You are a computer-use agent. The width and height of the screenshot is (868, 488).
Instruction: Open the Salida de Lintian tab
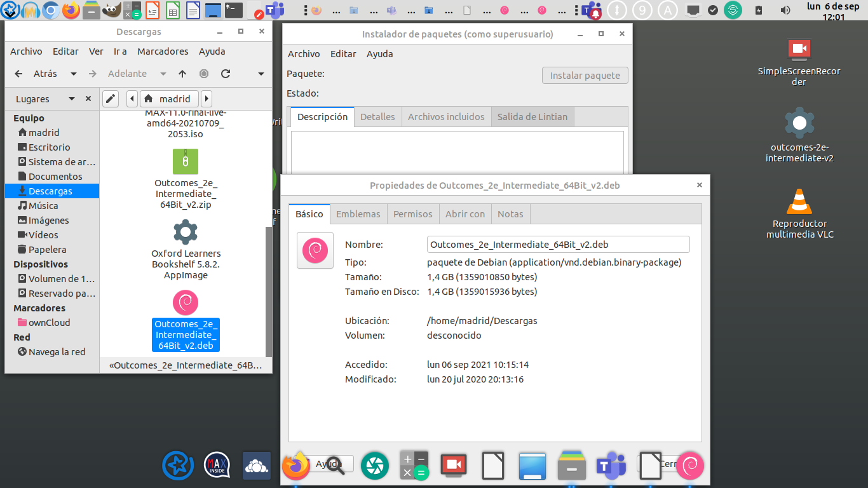pos(532,117)
